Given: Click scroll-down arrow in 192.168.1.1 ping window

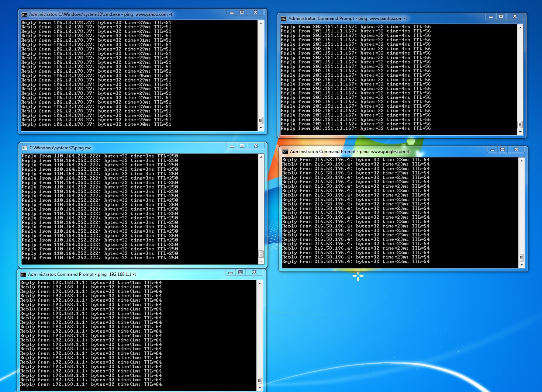Looking at the screenshot, I should pos(260,388).
